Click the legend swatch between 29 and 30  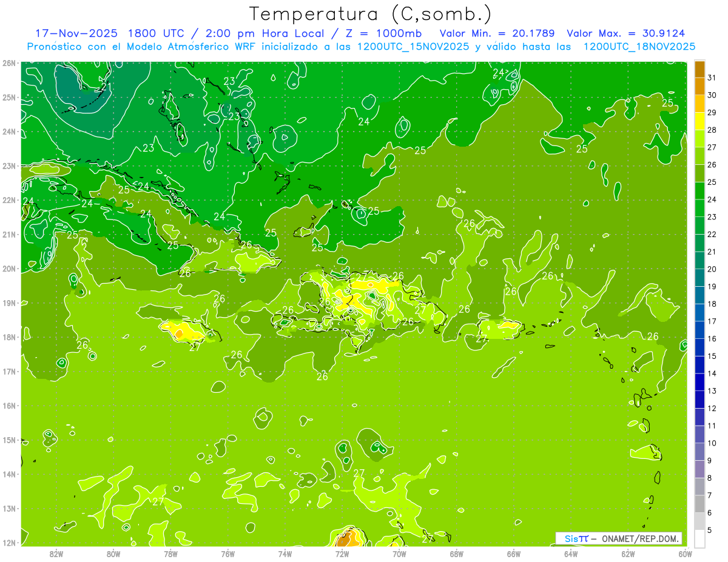pyautogui.click(x=699, y=104)
